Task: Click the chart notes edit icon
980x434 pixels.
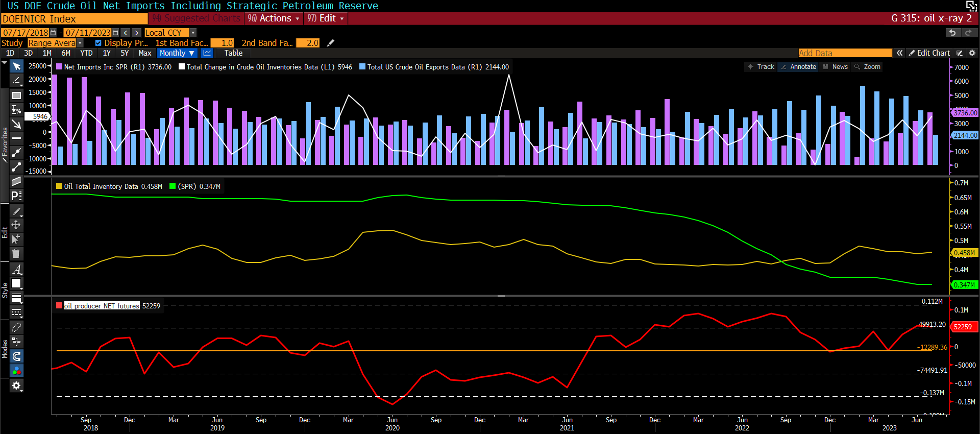Action: pyautogui.click(x=960, y=53)
